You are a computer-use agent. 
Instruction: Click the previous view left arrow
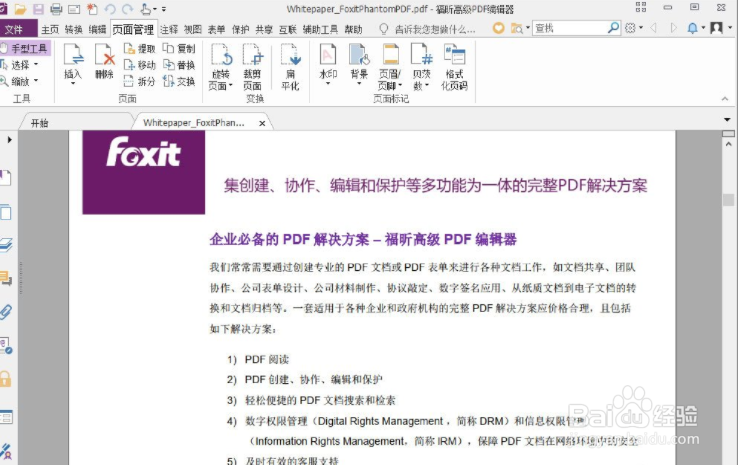tap(654, 28)
